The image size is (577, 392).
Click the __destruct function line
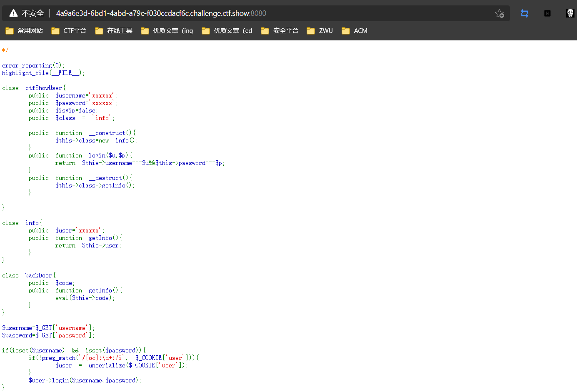click(80, 178)
